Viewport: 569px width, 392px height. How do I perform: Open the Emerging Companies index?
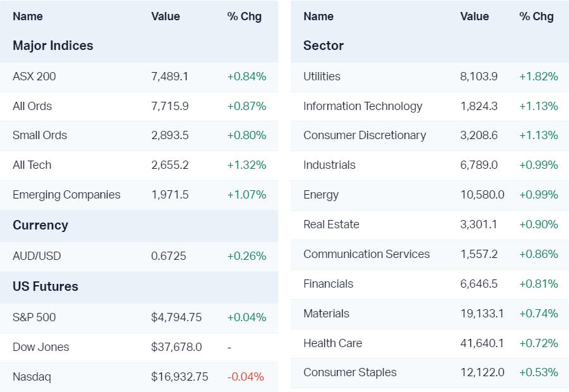tap(66, 195)
